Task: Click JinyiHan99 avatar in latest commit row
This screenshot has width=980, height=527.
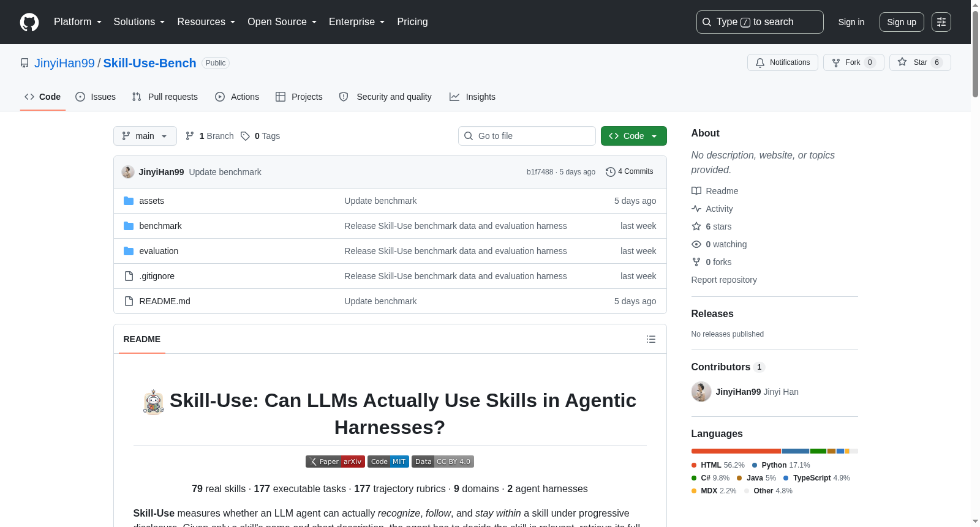Action: click(x=128, y=172)
